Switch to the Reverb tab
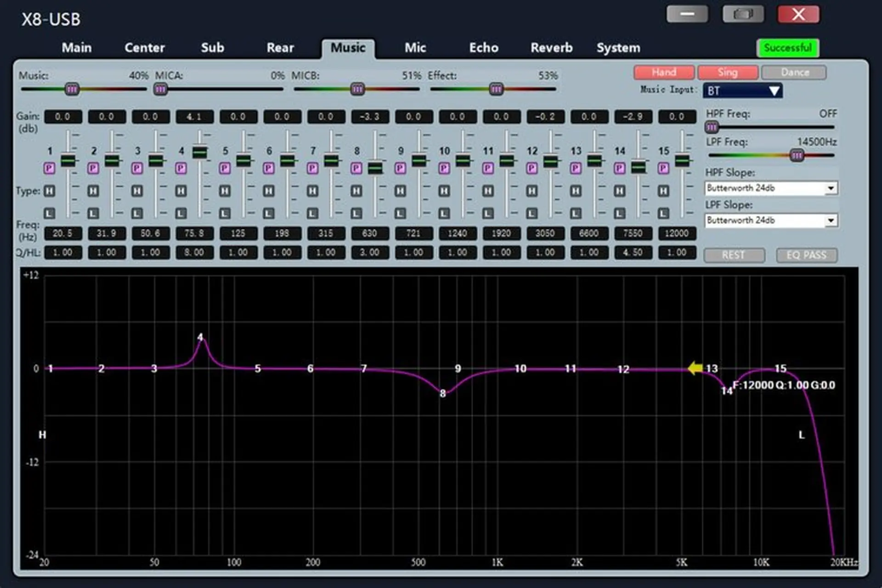Viewport: 882px width, 588px height. (x=551, y=48)
